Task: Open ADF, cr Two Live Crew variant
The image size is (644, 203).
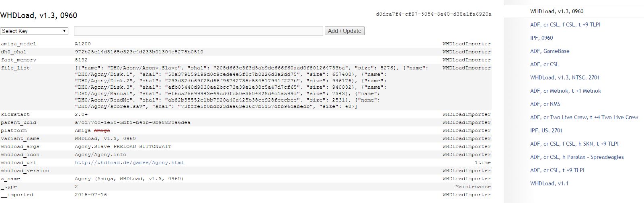Action: (584, 117)
